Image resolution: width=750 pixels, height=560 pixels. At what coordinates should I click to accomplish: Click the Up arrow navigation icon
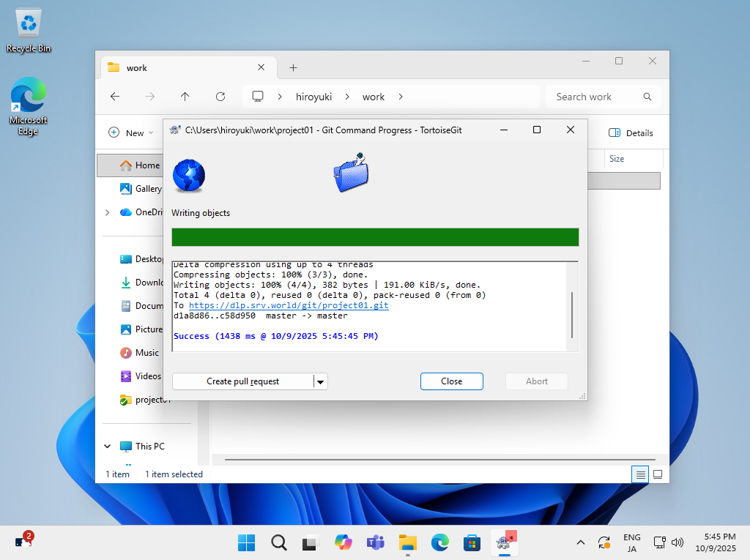tap(185, 97)
